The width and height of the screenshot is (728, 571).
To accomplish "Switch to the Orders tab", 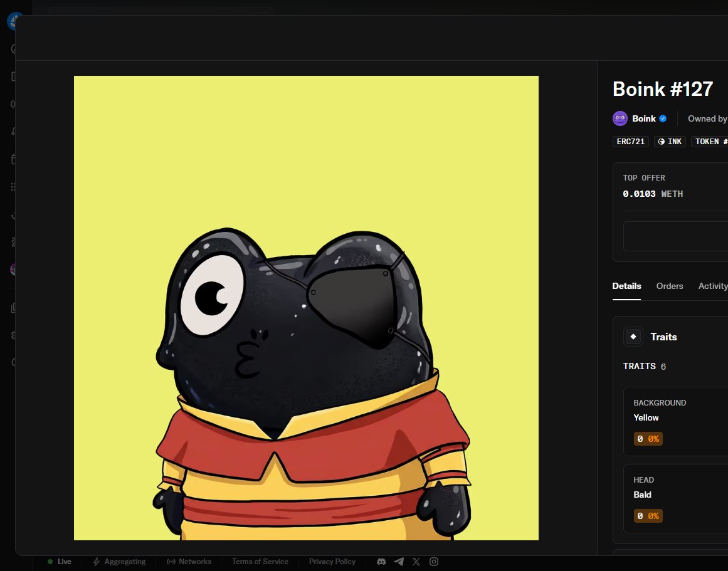I will [x=670, y=286].
